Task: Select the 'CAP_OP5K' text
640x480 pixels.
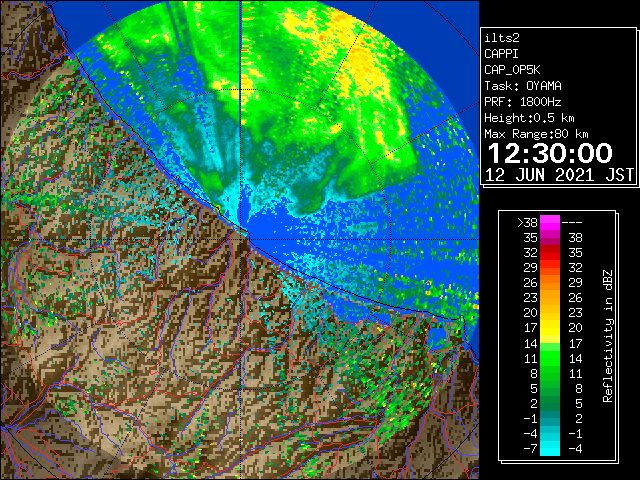Action: [512, 70]
